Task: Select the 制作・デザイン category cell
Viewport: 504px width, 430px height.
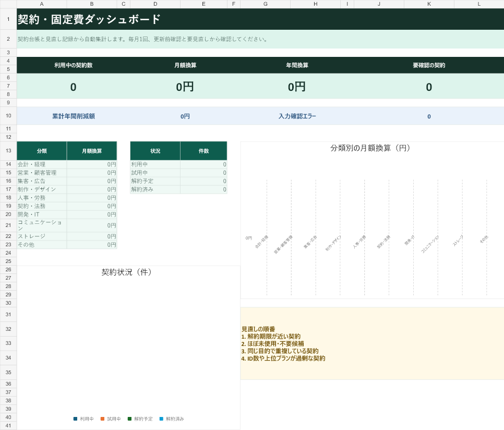Action: 42,189
